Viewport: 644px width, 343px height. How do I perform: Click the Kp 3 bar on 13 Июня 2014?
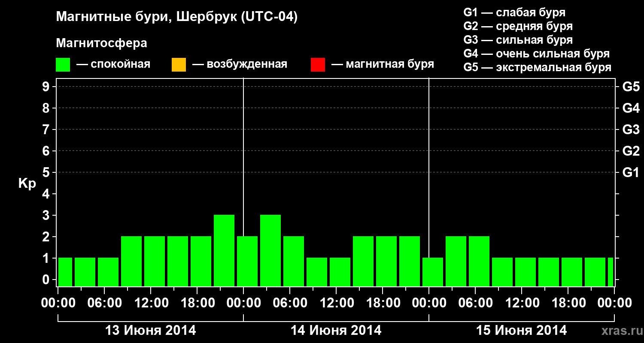click(224, 250)
